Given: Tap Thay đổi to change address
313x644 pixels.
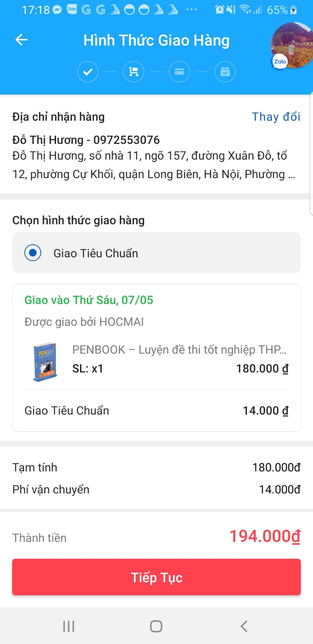Looking at the screenshot, I should point(276,117).
